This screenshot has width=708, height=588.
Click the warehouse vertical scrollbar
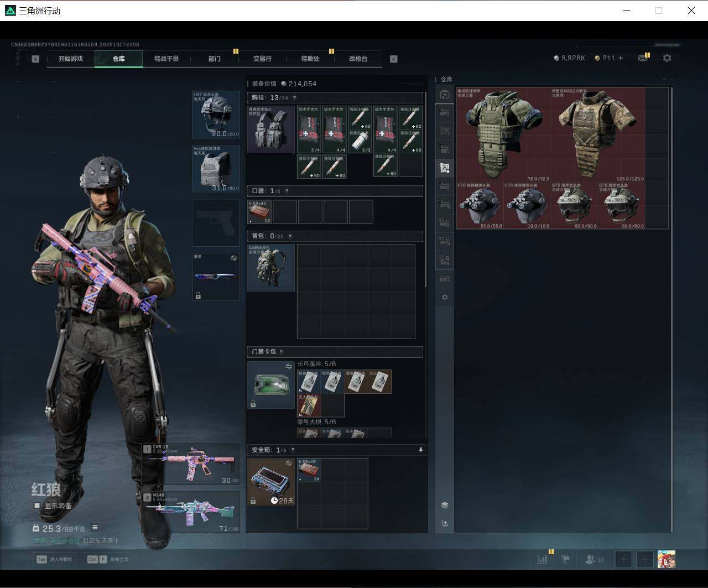671,309
